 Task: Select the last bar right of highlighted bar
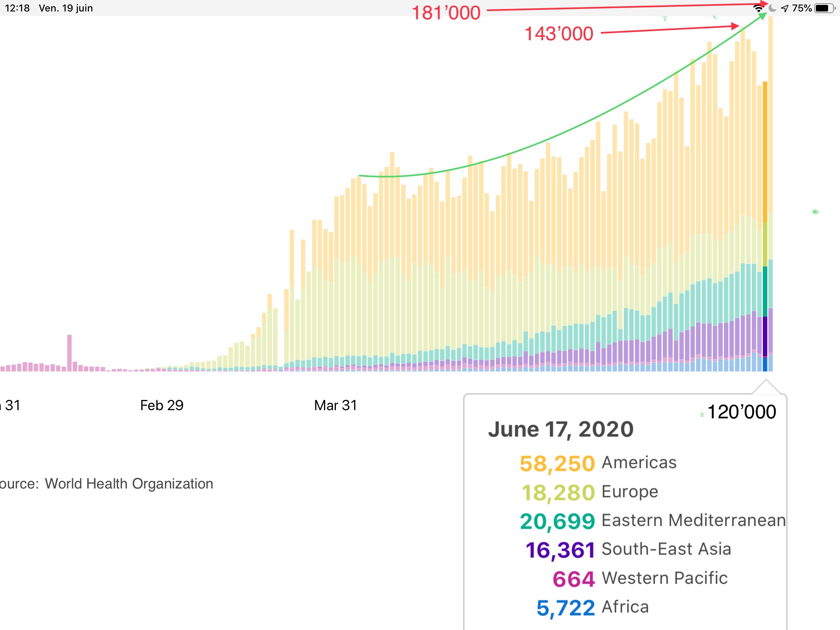click(771, 194)
